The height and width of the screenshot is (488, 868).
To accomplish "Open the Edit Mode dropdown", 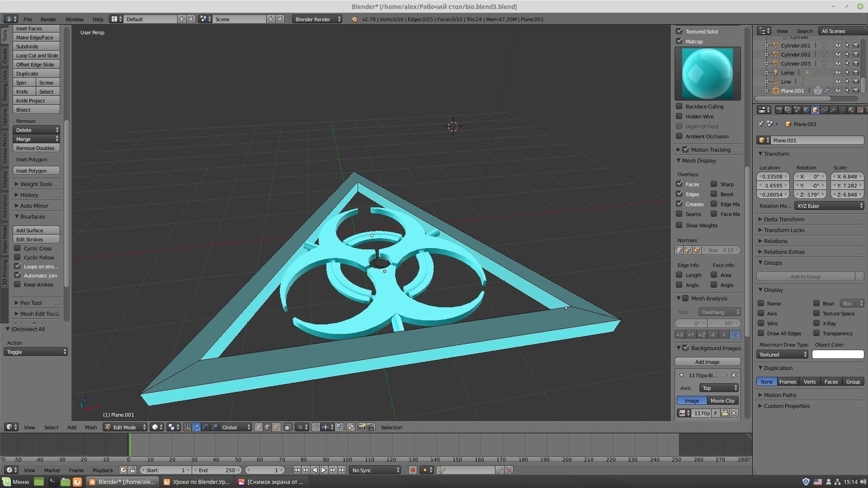I will coord(125,427).
